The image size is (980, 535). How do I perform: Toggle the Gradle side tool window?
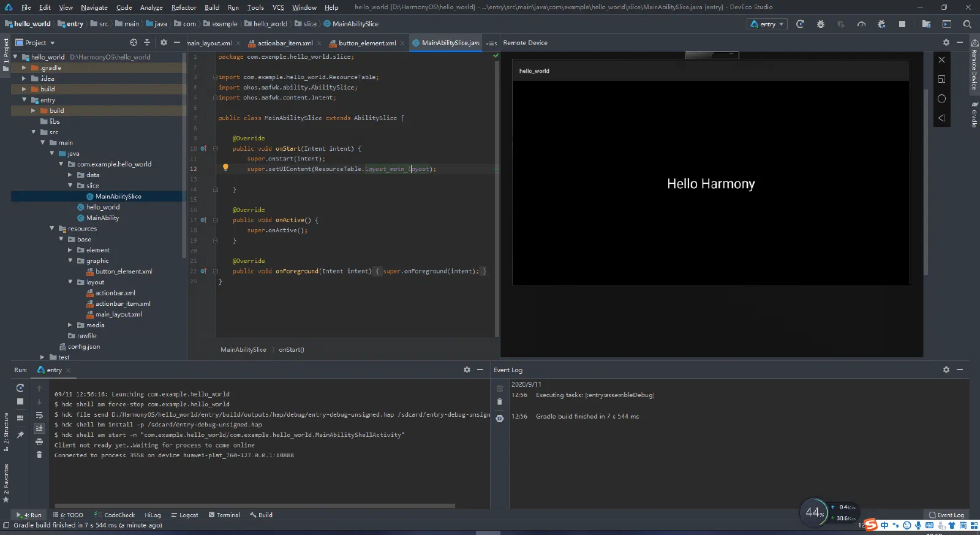pyautogui.click(x=974, y=114)
